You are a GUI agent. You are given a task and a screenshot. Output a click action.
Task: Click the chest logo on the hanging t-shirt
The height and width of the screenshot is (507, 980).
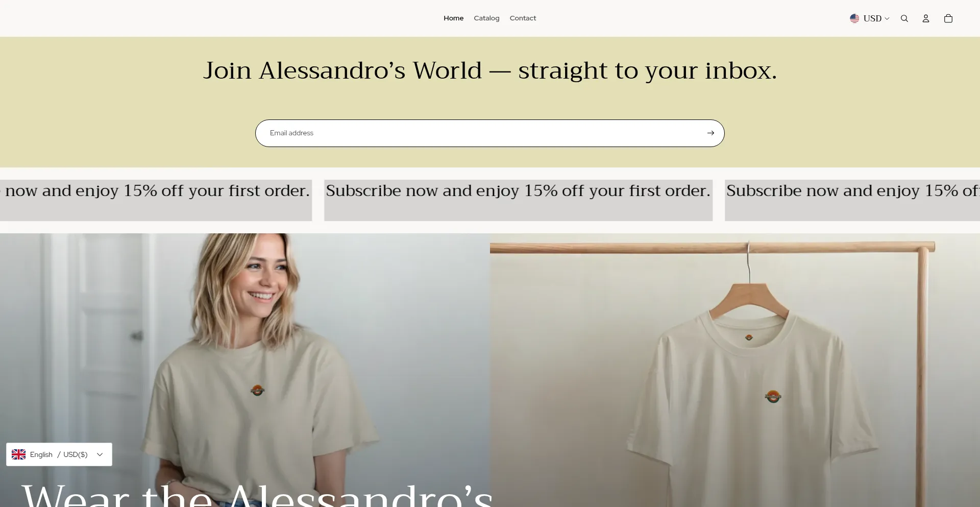coord(773,396)
